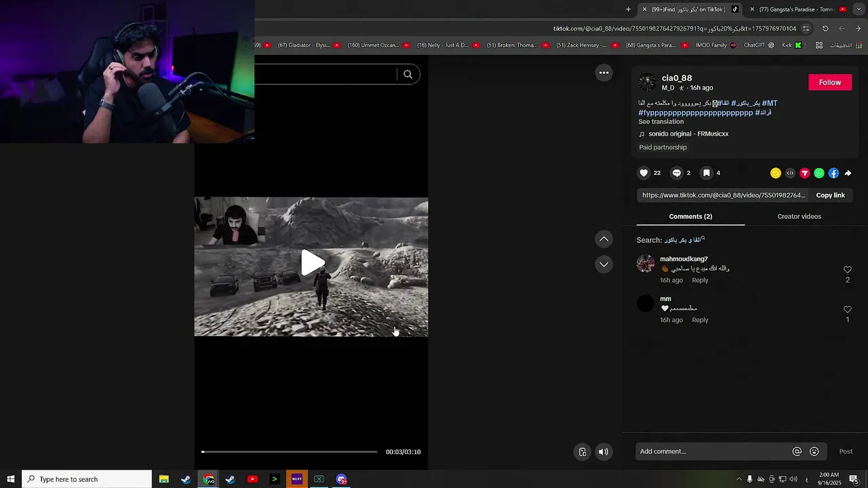
Task: Click the Add comment field
Action: [713, 451]
